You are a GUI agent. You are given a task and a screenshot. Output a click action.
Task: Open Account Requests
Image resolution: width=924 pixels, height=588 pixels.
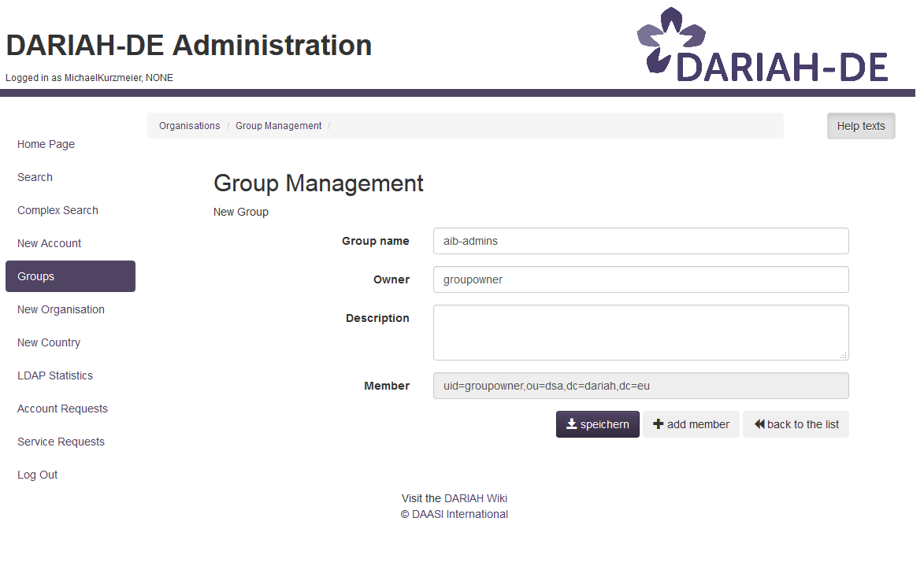tap(62, 409)
